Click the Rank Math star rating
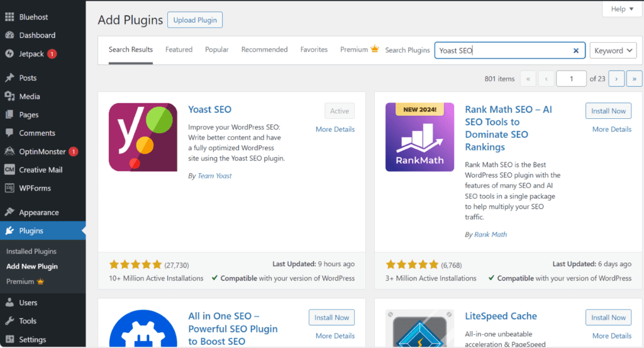The height and width of the screenshot is (348, 644). pos(413,264)
